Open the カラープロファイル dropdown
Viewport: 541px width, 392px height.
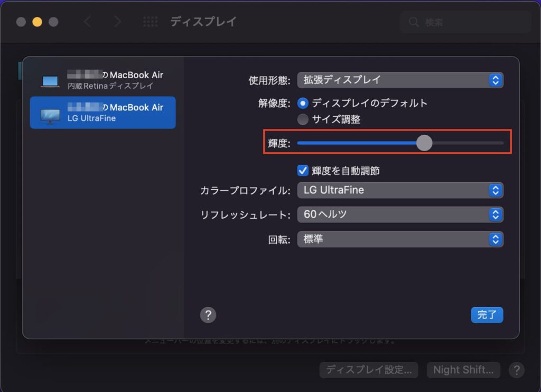pos(400,190)
